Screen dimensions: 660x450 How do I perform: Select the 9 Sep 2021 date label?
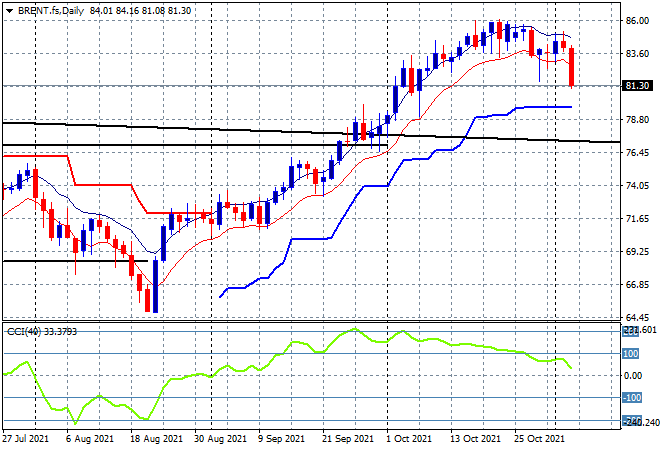281,439
